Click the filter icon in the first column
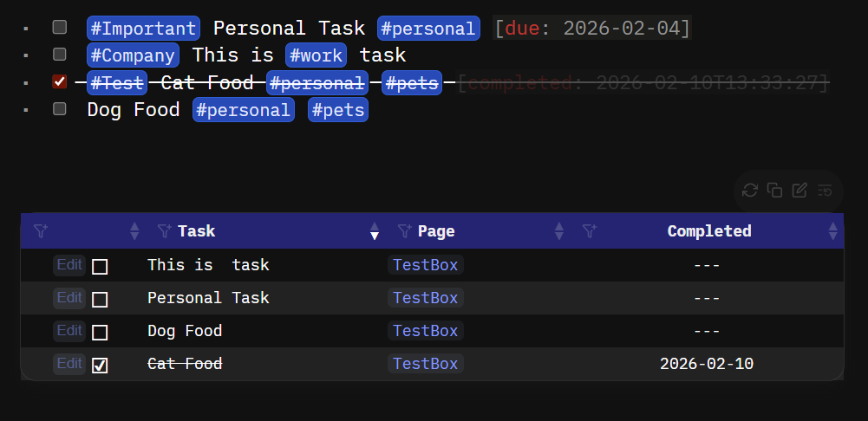This screenshot has width=868, height=421. [x=40, y=231]
